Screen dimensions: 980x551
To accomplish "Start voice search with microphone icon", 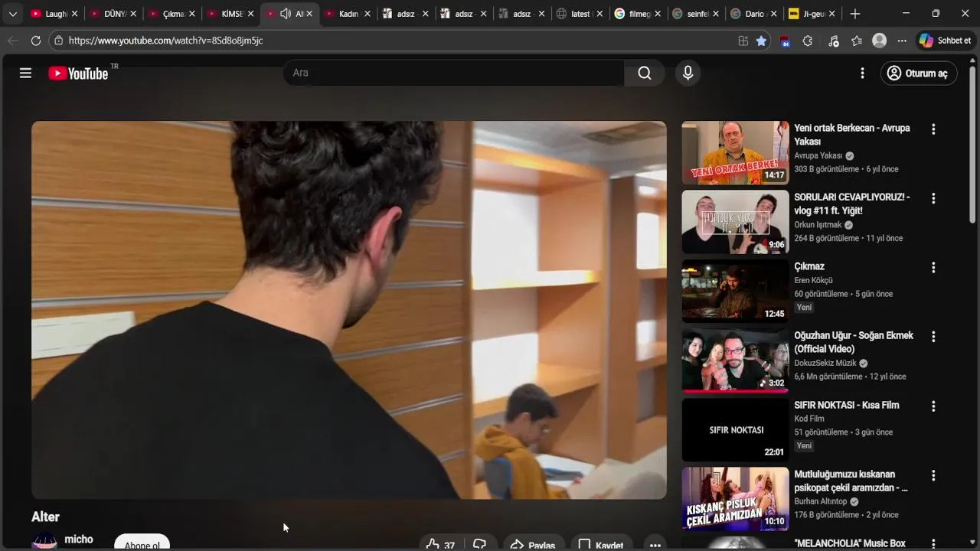I will point(688,73).
